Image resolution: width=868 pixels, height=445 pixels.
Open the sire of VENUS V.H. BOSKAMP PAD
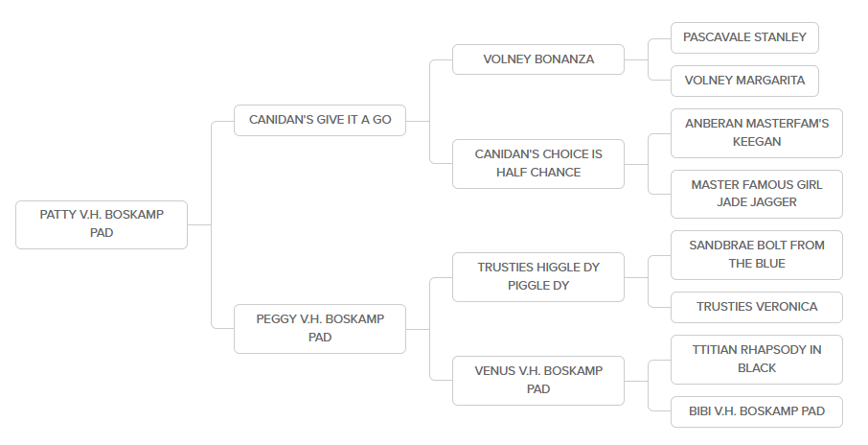click(756, 359)
